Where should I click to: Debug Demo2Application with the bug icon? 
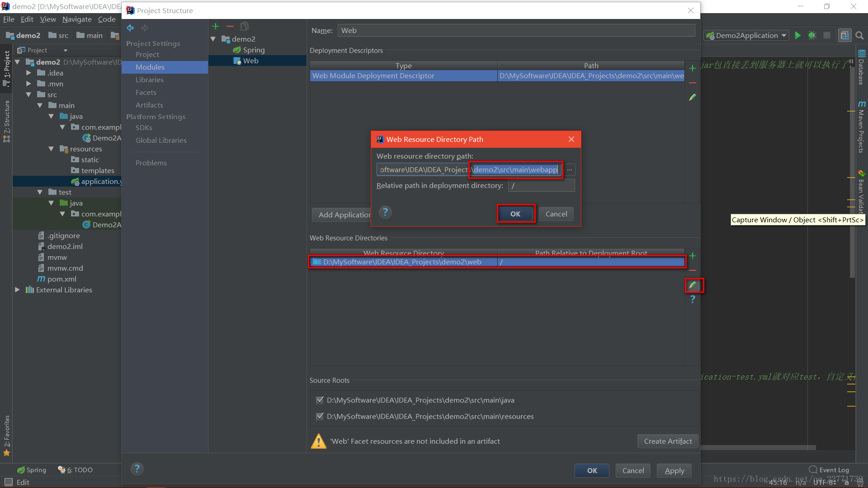pos(812,35)
